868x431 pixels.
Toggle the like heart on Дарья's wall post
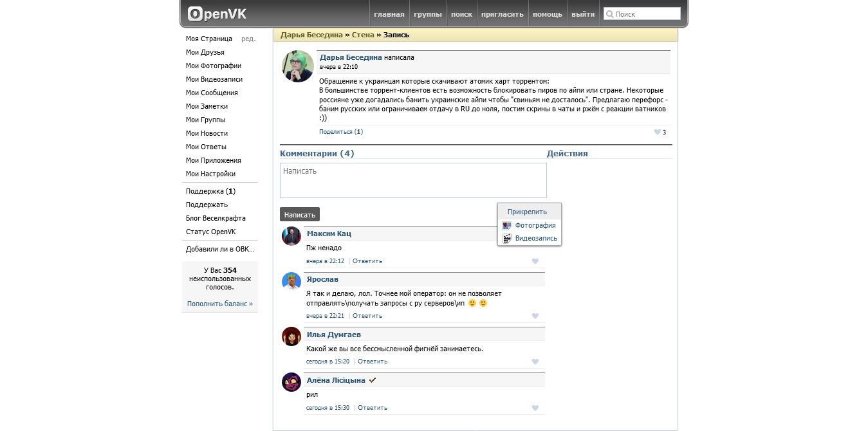coord(658,132)
